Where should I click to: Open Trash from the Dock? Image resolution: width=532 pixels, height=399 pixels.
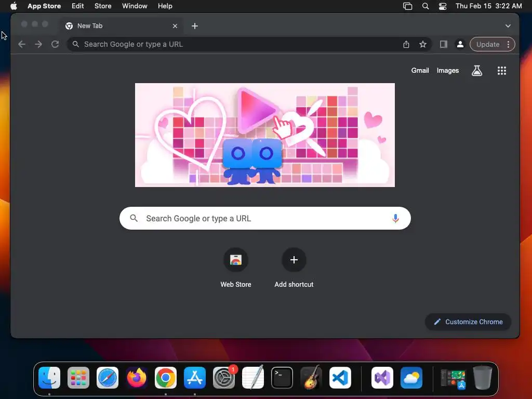pos(483,378)
